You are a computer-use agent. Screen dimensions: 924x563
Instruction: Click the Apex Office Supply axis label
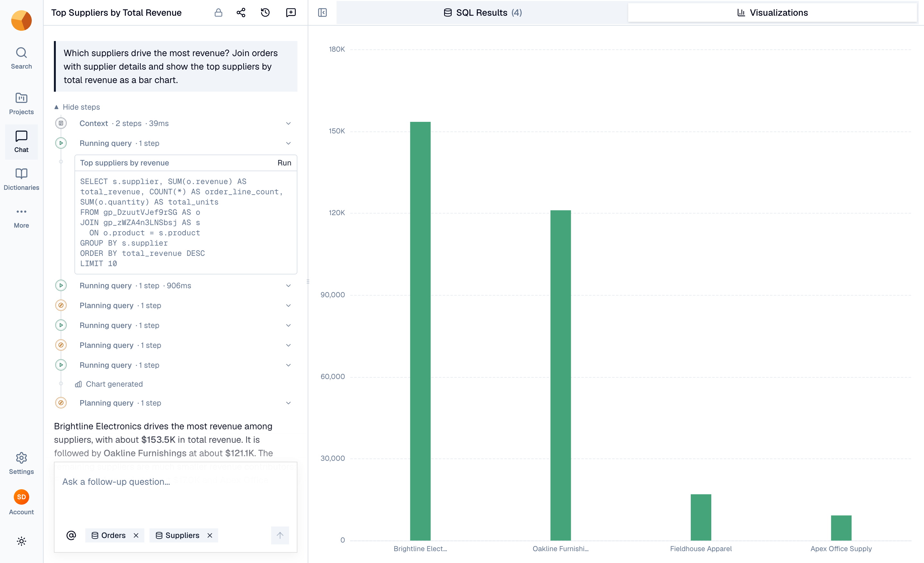click(841, 549)
